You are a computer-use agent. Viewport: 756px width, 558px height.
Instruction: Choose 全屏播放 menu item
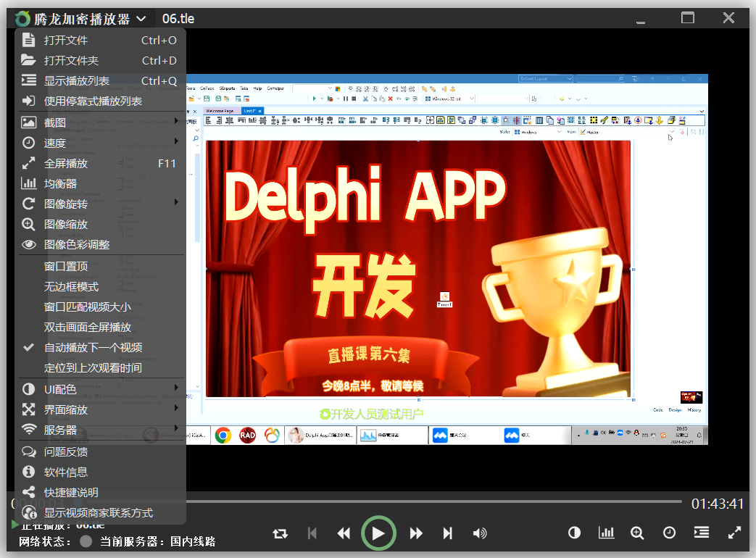(x=100, y=163)
